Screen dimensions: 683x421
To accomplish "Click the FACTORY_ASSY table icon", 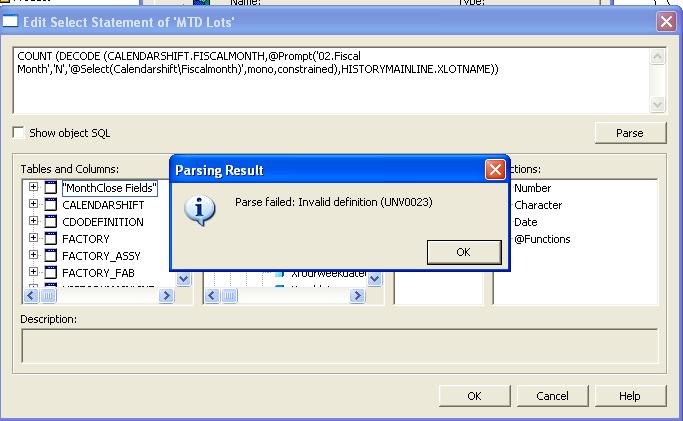I will [x=50, y=256].
